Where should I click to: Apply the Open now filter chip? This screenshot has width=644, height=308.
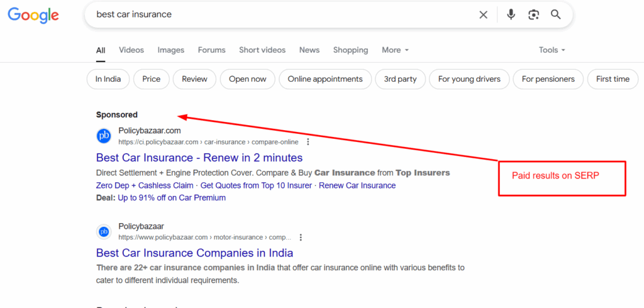click(248, 79)
